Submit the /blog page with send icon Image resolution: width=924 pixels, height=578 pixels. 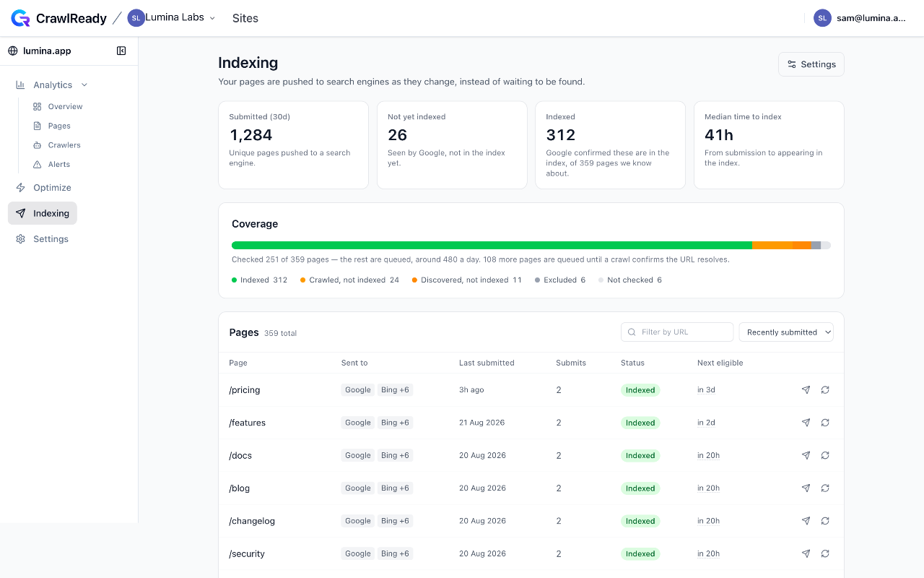(806, 488)
